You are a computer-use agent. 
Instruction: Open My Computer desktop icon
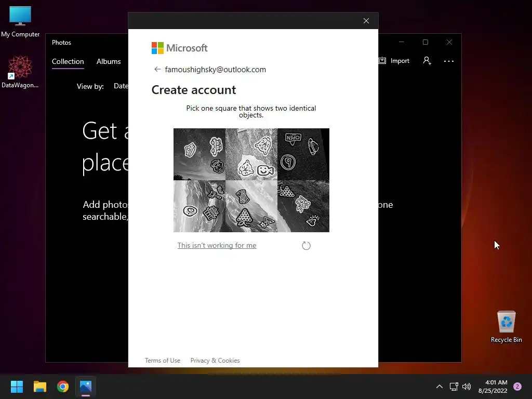point(20,21)
